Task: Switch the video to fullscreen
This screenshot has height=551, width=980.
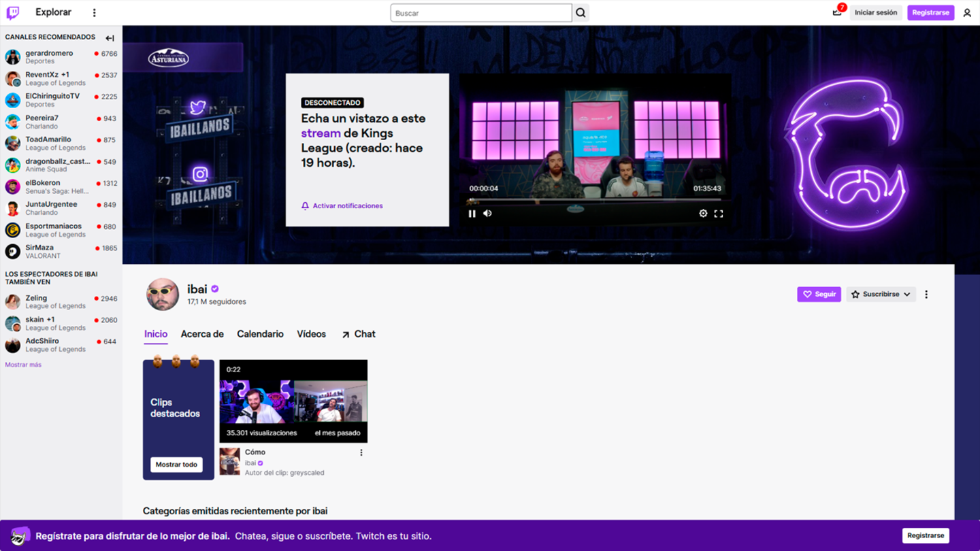Action: pos(719,214)
